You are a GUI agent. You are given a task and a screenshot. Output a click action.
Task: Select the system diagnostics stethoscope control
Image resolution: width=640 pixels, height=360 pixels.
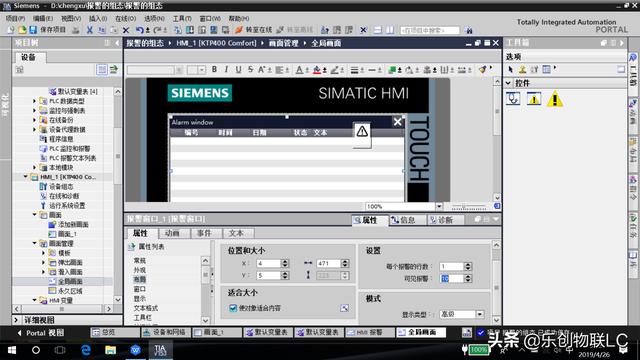click(x=513, y=99)
